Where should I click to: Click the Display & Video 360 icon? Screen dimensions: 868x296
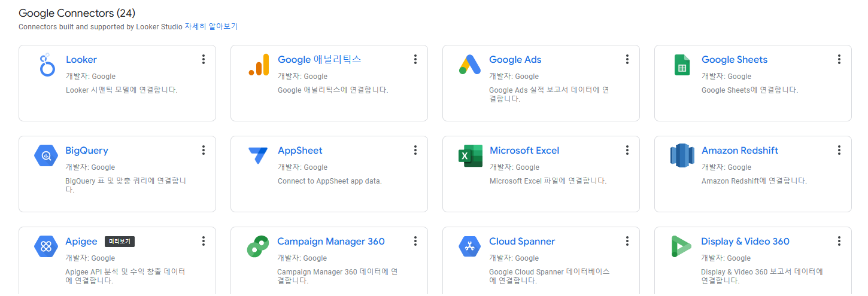pyautogui.click(x=681, y=246)
